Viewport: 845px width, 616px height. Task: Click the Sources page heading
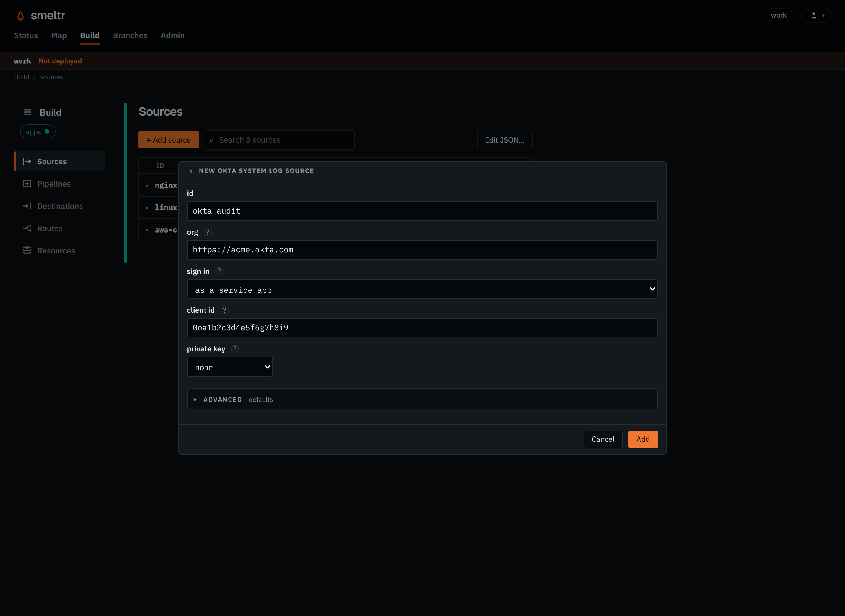[x=161, y=111]
